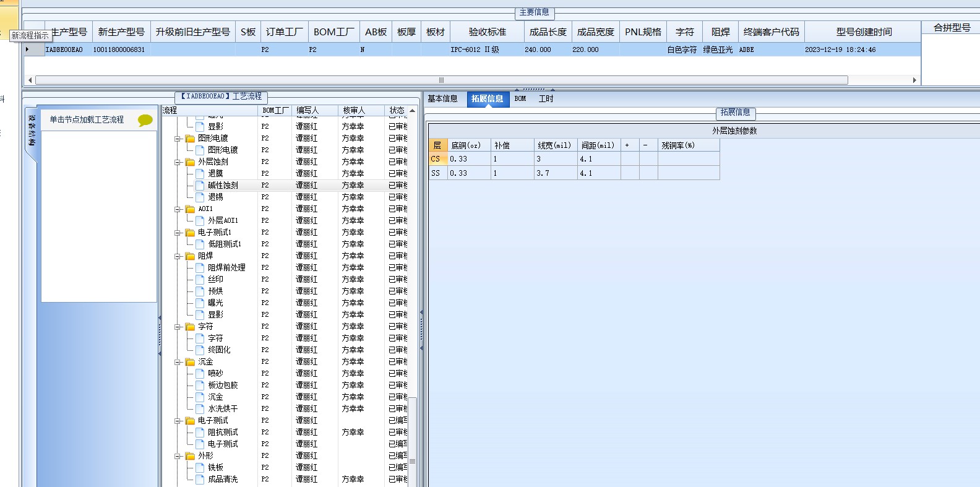Click the main table scroll-right arrow
Image resolution: width=980 pixels, height=487 pixels.
click(x=914, y=80)
